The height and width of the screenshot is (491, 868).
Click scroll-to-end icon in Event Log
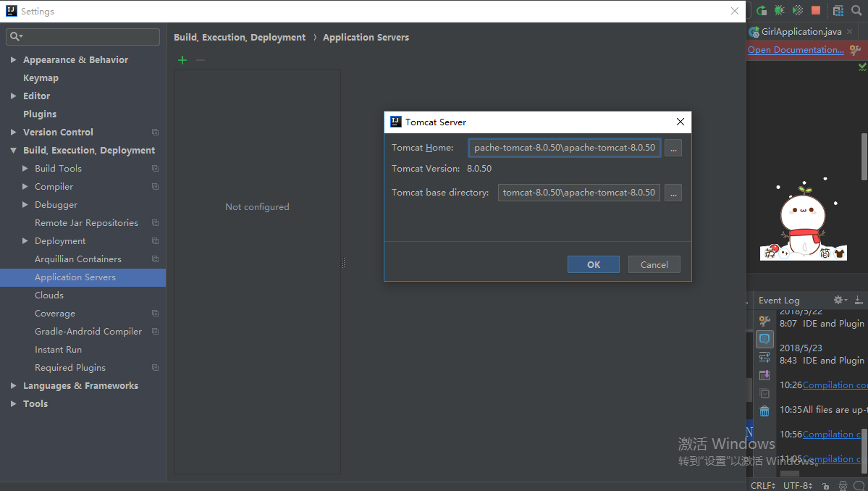coord(764,375)
